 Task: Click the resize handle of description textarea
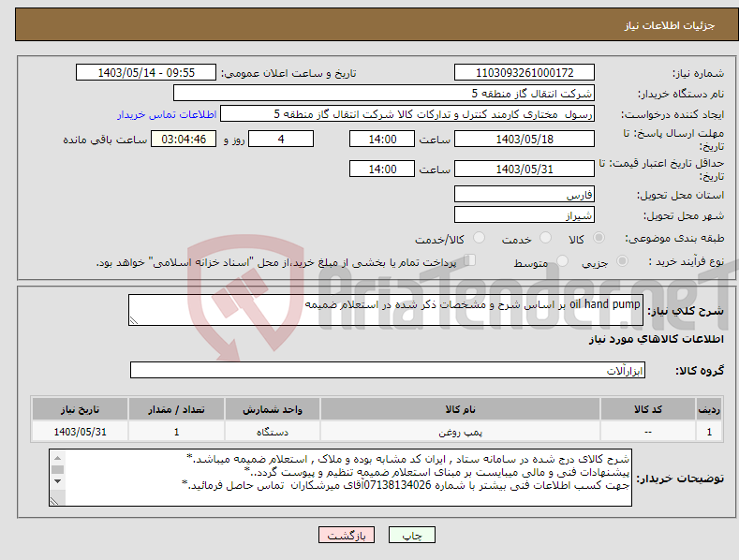tap(134, 320)
